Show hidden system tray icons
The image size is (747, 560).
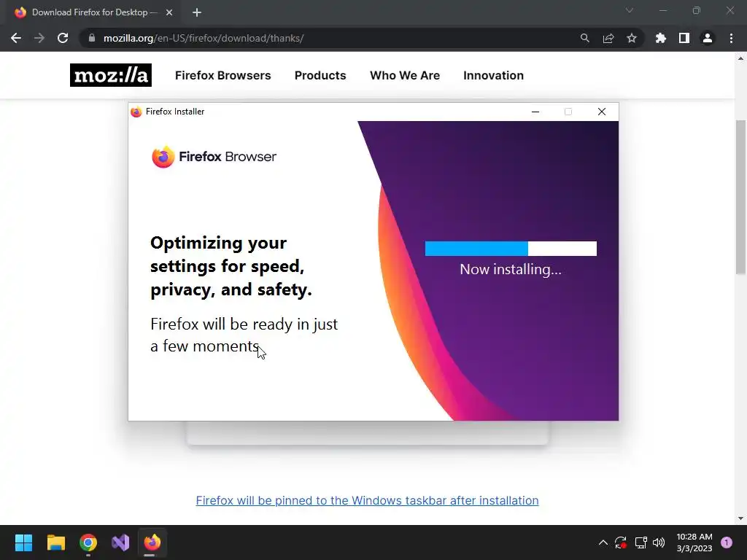[x=603, y=542]
